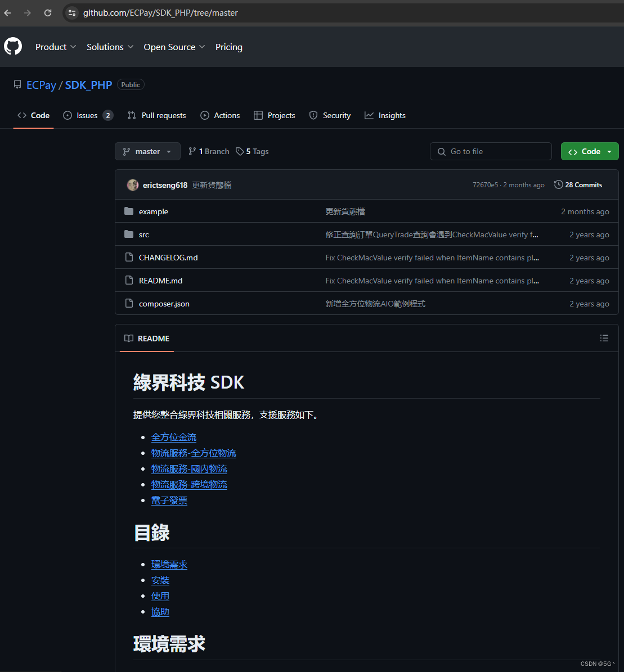
Task: Open the site information icon in address bar
Action: (x=72, y=13)
